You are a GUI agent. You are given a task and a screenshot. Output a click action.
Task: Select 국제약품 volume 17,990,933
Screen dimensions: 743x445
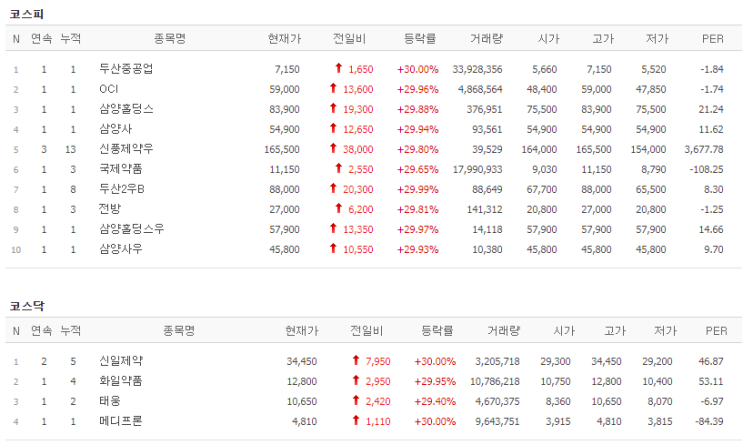tap(477, 169)
